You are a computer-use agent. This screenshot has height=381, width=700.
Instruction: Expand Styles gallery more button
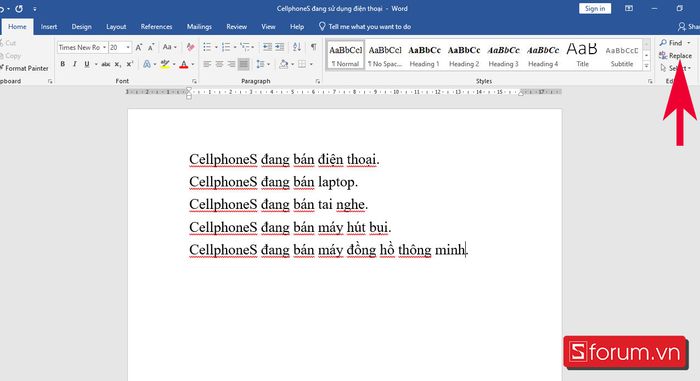pyautogui.click(x=646, y=66)
